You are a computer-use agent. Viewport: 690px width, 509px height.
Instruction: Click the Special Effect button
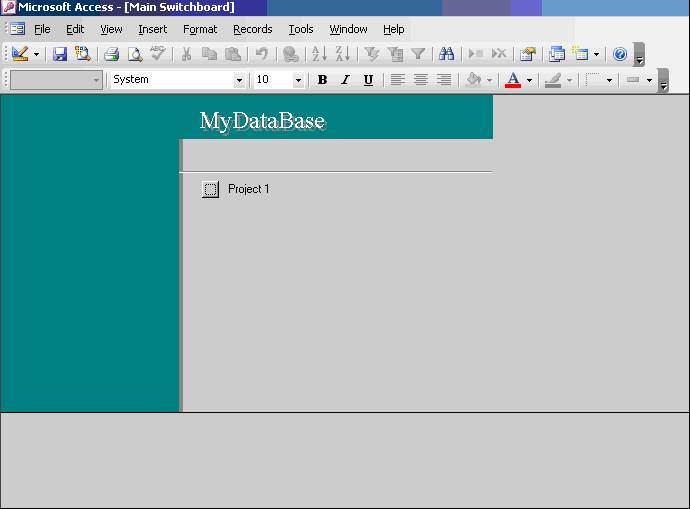point(633,80)
